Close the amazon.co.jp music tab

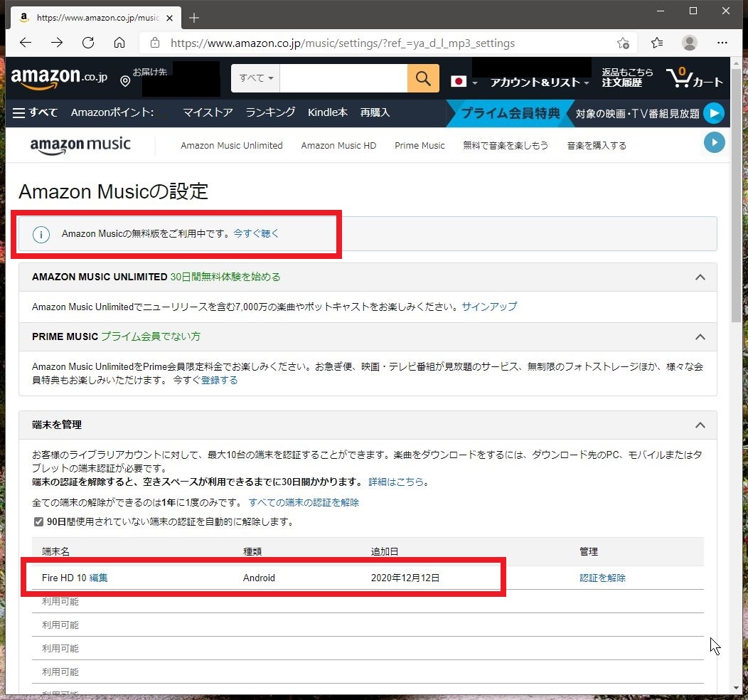[169, 18]
